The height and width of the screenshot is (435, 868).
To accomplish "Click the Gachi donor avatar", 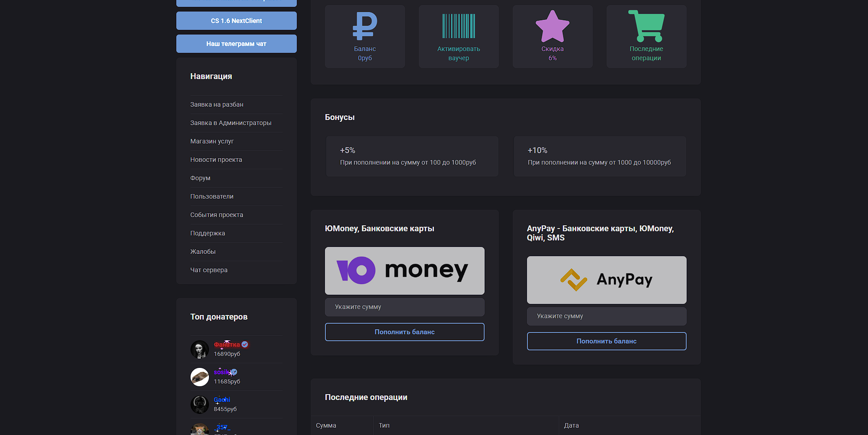I will pyautogui.click(x=200, y=405).
